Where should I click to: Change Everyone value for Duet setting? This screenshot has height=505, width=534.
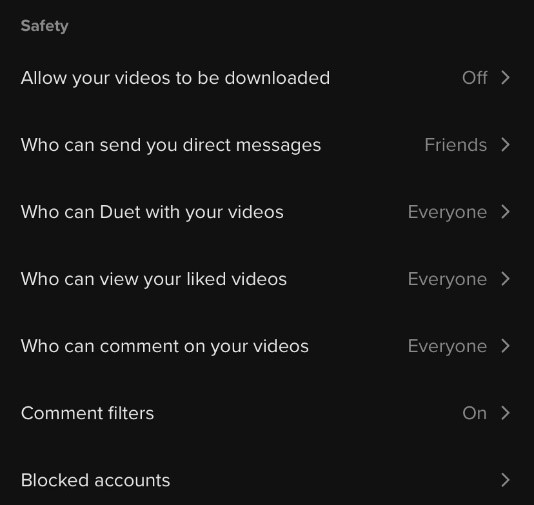(x=447, y=212)
